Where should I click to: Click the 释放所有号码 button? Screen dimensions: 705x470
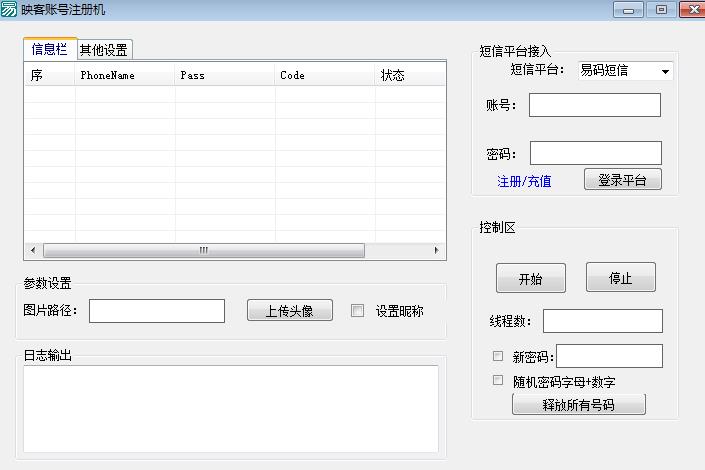coord(578,405)
